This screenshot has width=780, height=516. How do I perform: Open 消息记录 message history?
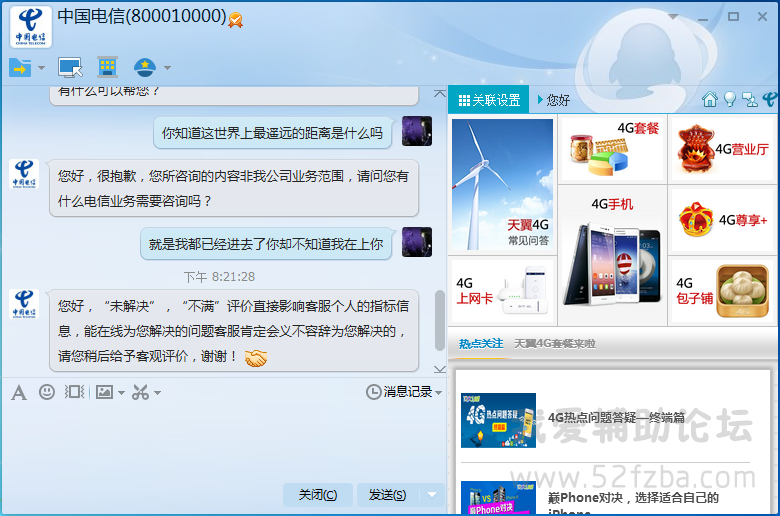coord(399,392)
